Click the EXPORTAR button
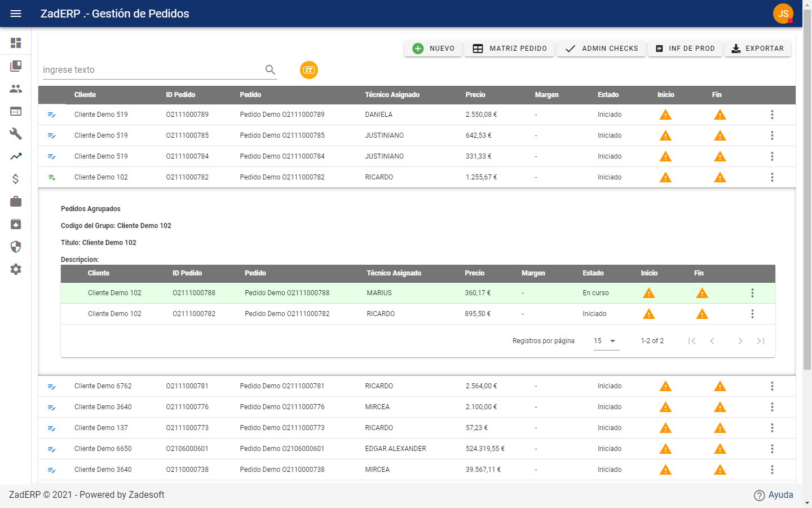Screen dimensions: 812x508 pos(758,49)
